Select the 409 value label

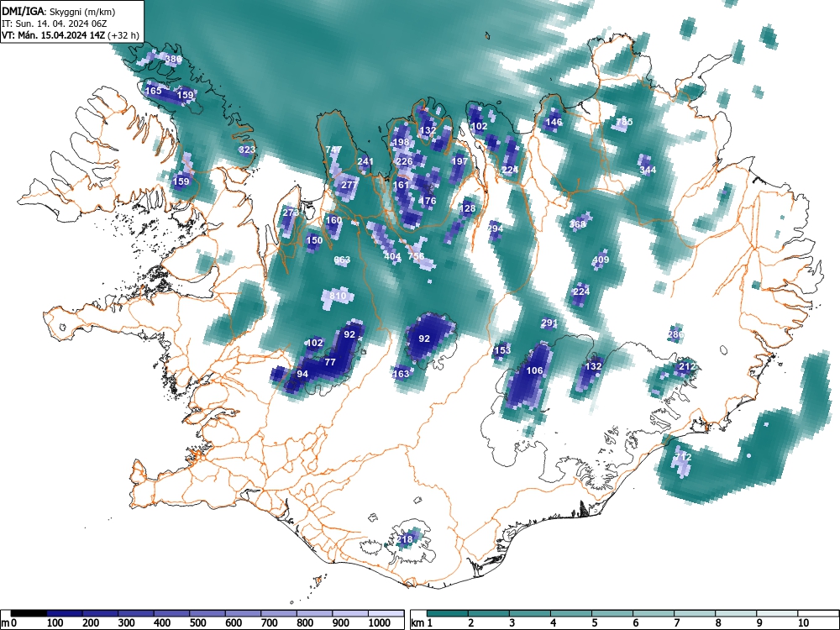point(601,260)
